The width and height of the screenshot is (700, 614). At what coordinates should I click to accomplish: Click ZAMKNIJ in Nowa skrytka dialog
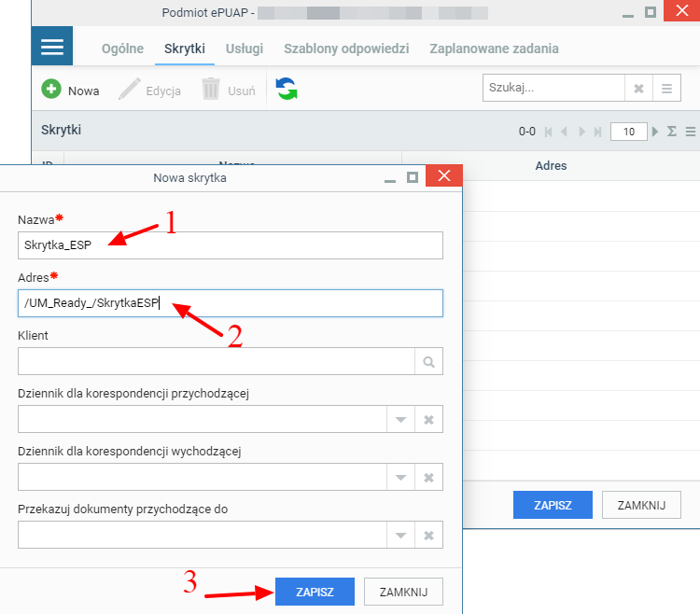pyautogui.click(x=403, y=592)
